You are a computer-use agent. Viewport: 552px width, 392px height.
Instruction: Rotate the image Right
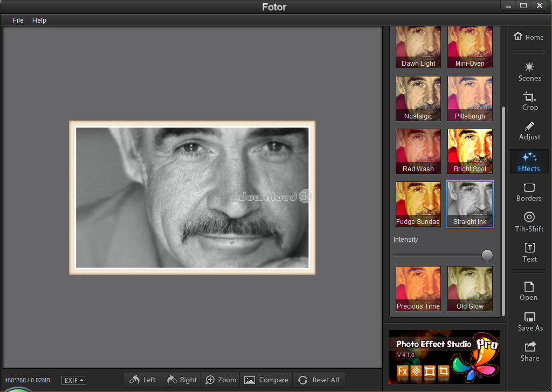[182, 380]
